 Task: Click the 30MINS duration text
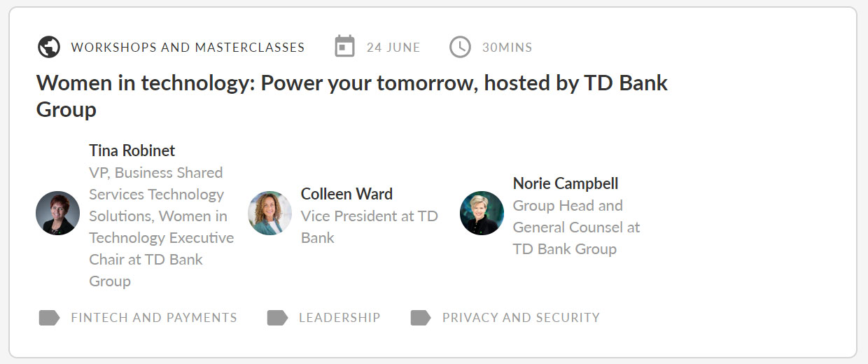[x=507, y=48]
